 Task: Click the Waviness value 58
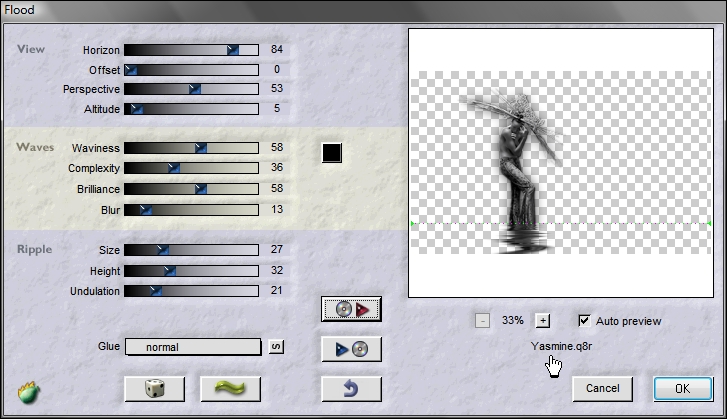pos(277,147)
